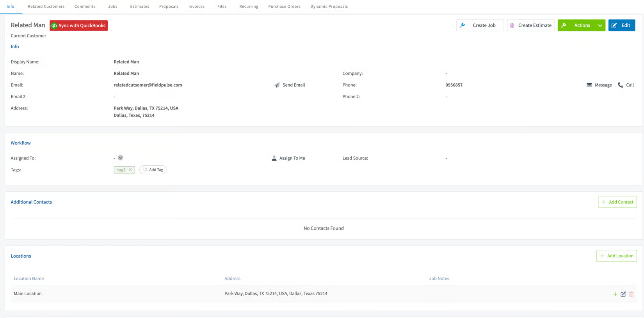Open the Info tab
644x318 pixels.
point(11,6)
